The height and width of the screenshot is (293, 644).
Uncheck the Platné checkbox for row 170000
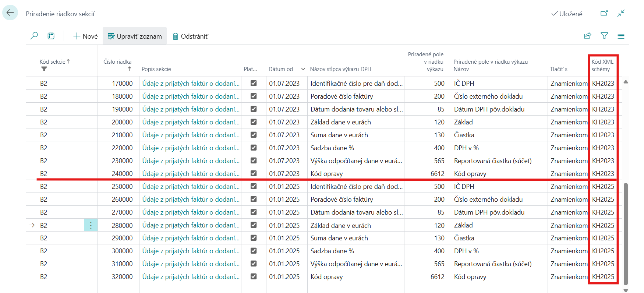(x=254, y=83)
